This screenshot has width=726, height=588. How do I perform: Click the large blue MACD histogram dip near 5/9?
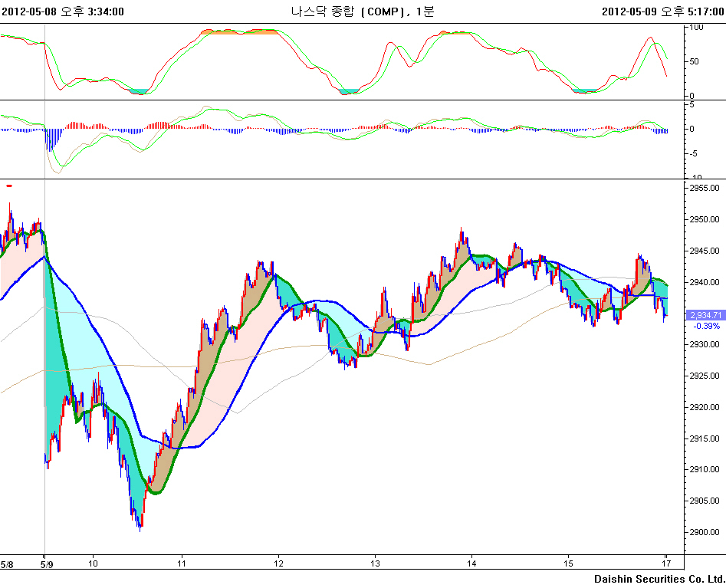51,139
